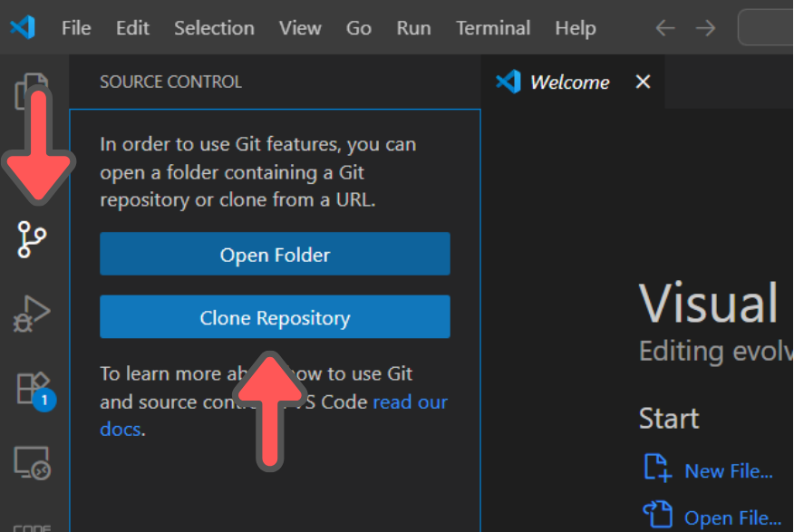Open the Edit menu

click(132, 28)
